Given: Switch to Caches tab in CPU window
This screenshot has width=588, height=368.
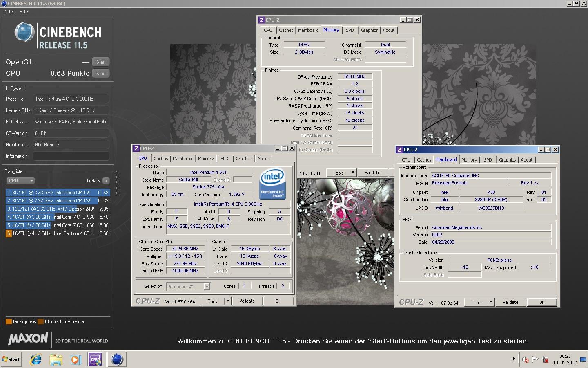Looking at the screenshot, I should pos(161,159).
